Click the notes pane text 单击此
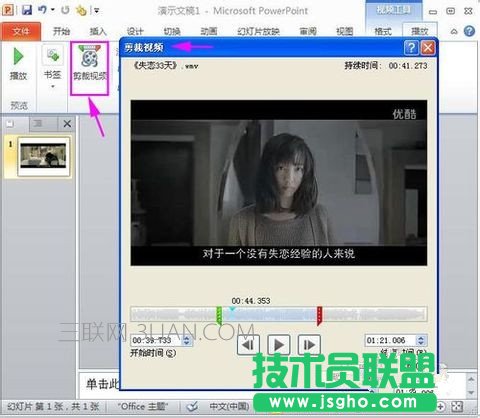This screenshot has height=418, width=480. click(102, 384)
